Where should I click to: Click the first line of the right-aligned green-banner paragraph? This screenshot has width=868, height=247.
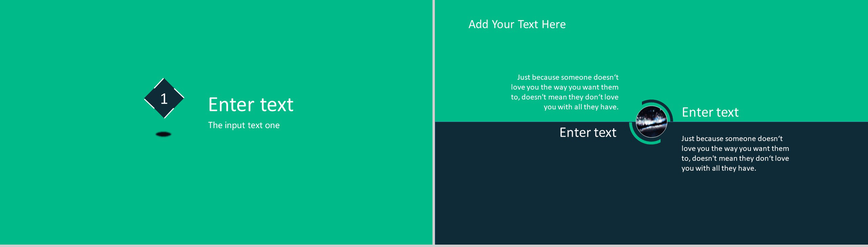pos(567,77)
